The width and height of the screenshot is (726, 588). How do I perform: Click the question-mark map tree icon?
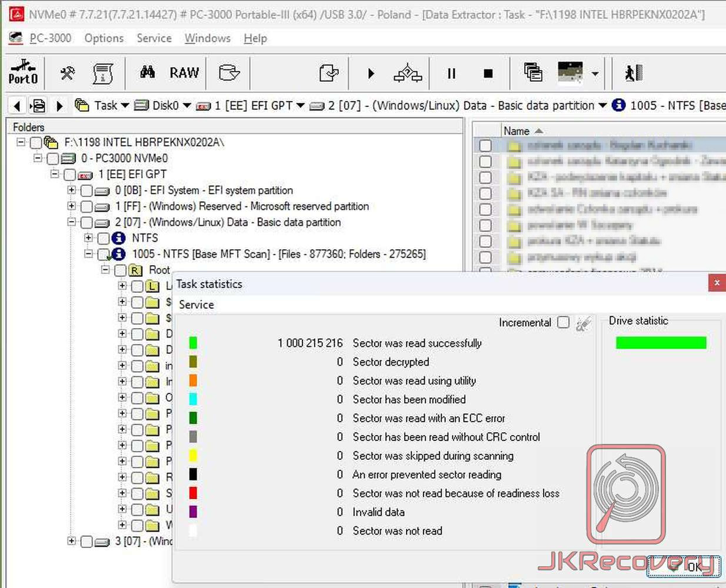407,73
